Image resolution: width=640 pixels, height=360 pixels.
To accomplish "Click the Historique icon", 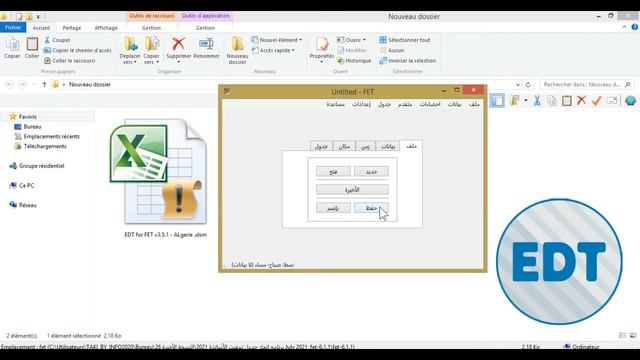I will 354,60.
